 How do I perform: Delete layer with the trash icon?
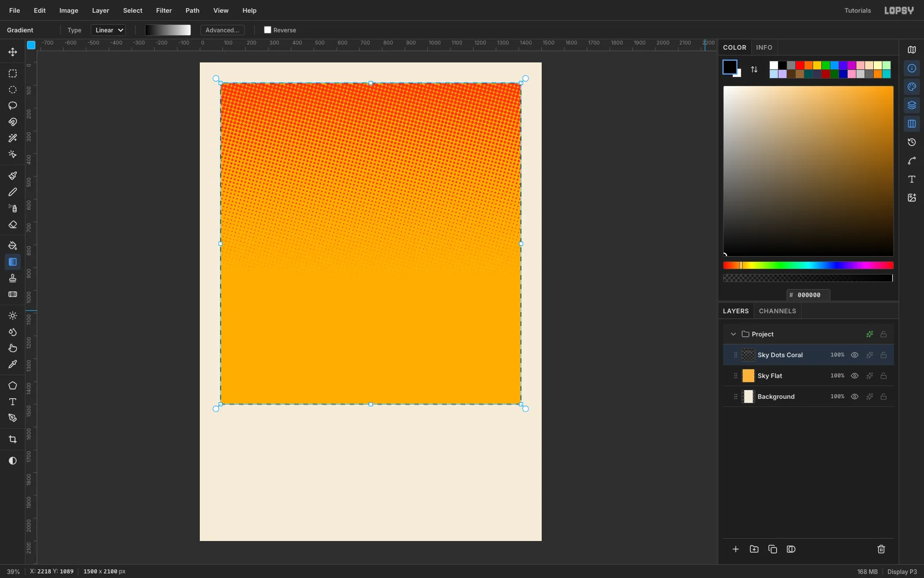(x=881, y=549)
